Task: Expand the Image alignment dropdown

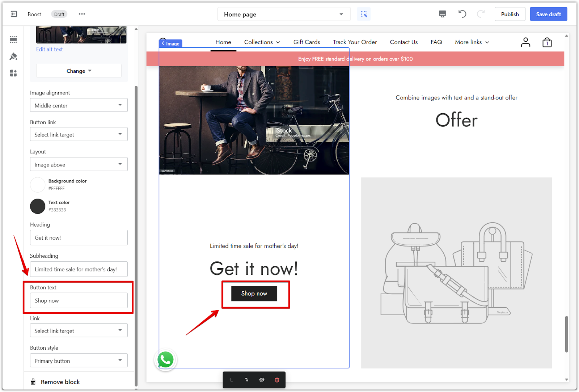Action: tap(79, 105)
